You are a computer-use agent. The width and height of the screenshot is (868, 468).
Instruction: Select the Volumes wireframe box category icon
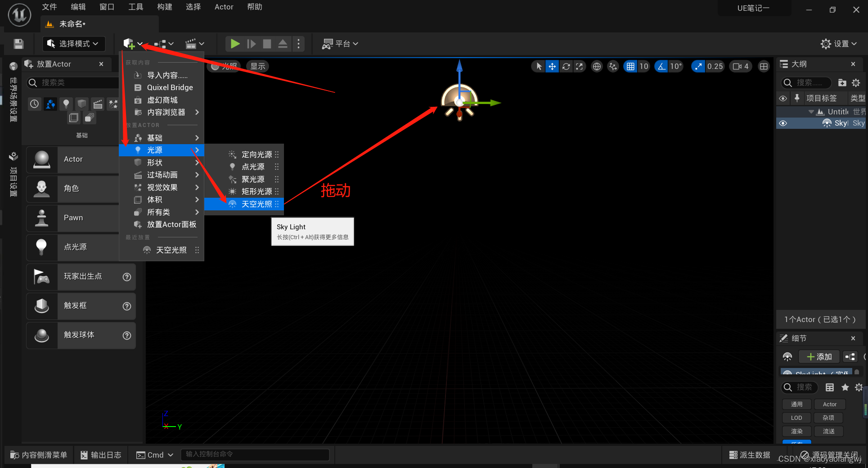74,118
